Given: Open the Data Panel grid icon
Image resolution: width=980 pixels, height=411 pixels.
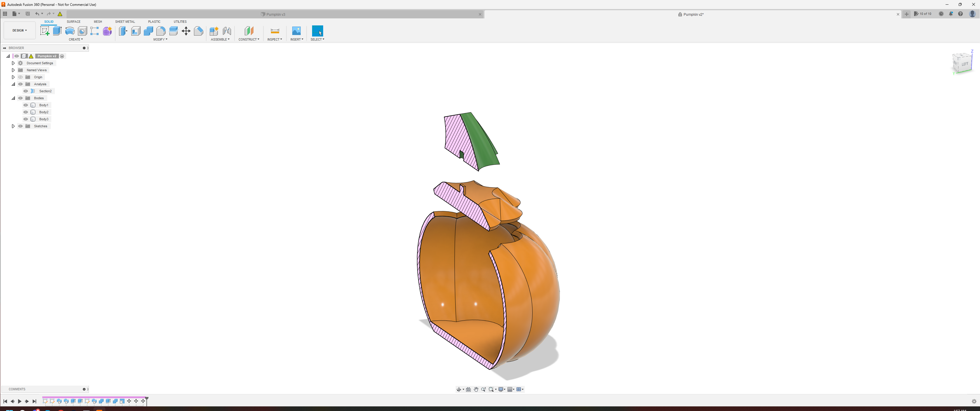Looking at the screenshot, I should pyautogui.click(x=5, y=14).
